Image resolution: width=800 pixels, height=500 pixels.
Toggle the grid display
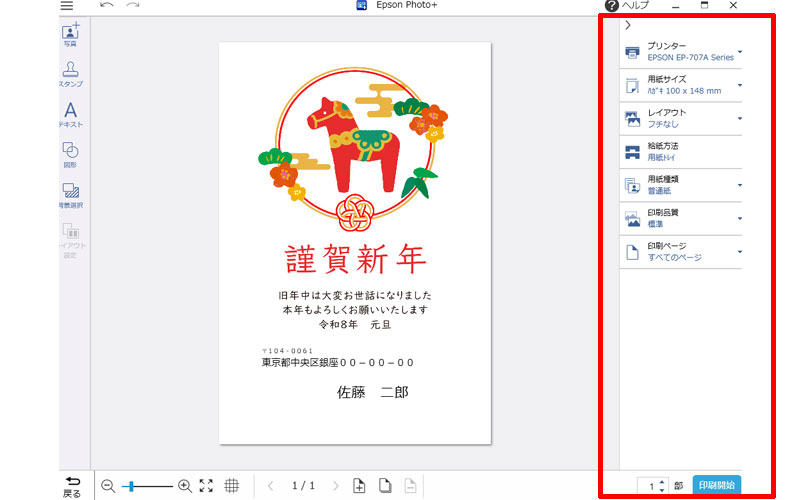[232, 486]
